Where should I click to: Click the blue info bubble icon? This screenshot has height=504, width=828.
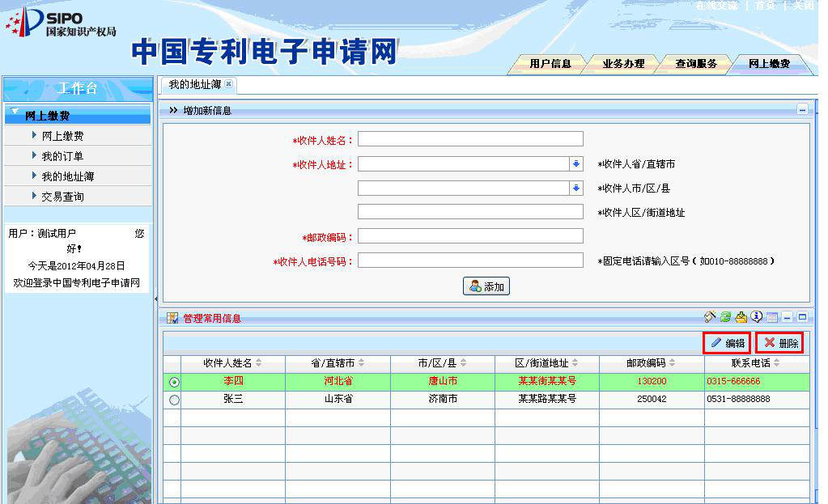pos(757,317)
